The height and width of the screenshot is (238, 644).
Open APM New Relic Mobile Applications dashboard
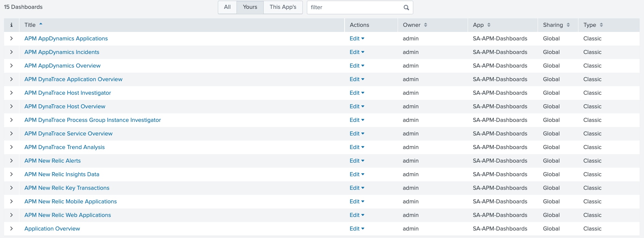point(71,201)
